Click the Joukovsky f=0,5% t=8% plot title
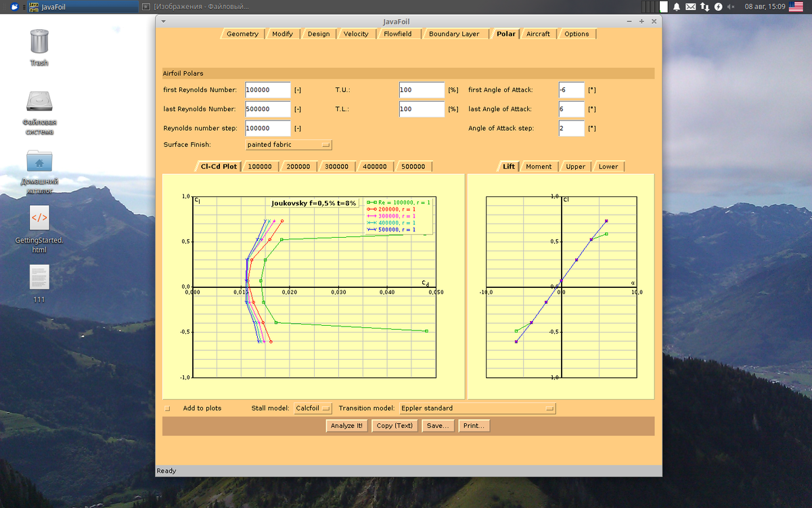The image size is (812, 508). tap(314, 203)
